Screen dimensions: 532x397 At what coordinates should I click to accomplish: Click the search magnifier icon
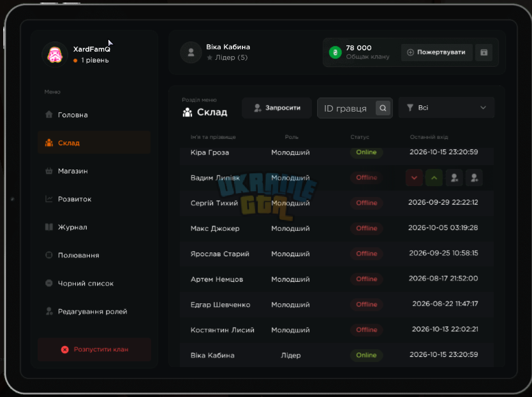pos(383,108)
